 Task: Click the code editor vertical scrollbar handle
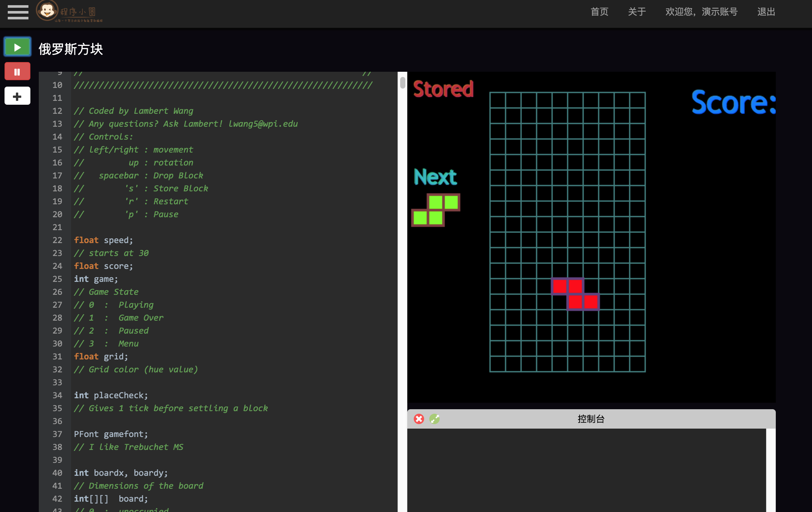[x=402, y=83]
